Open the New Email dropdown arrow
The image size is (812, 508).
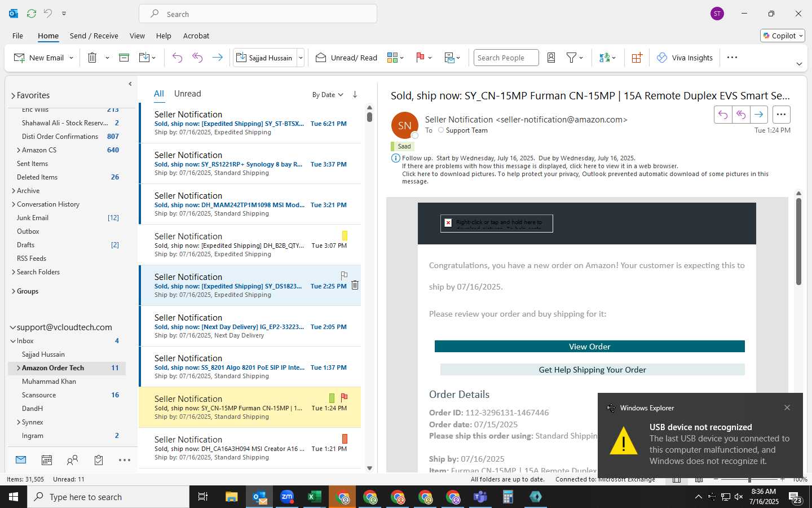coord(71,58)
